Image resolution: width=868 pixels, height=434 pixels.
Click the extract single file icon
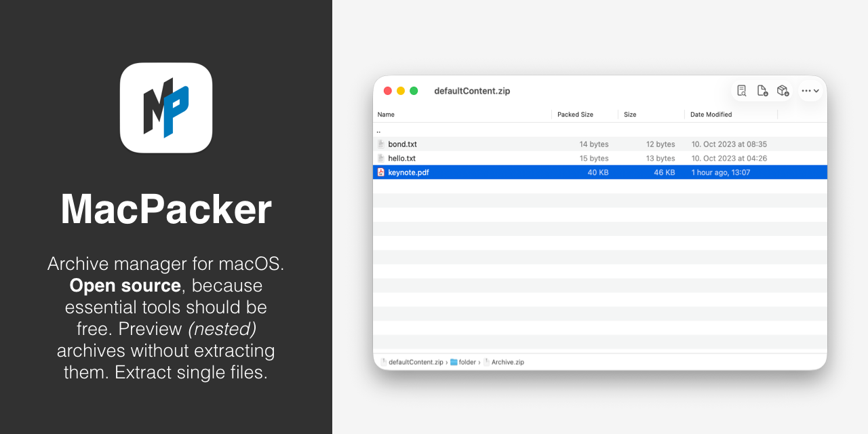click(x=762, y=90)
